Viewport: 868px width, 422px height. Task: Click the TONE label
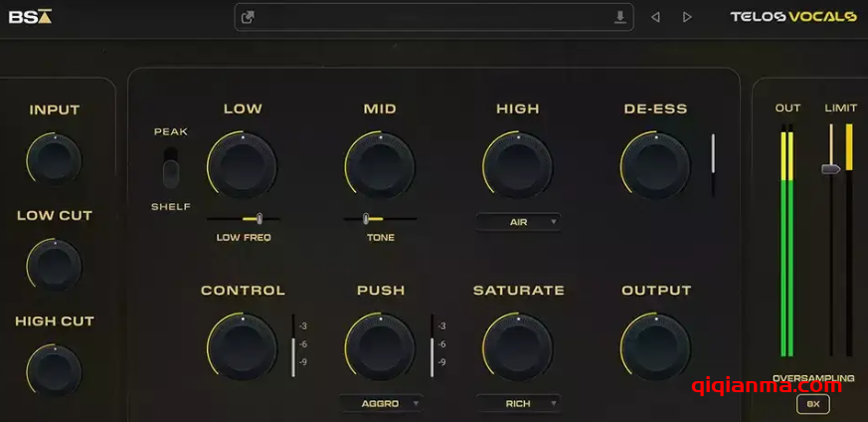pyautogui.click(x=381, y=238)
